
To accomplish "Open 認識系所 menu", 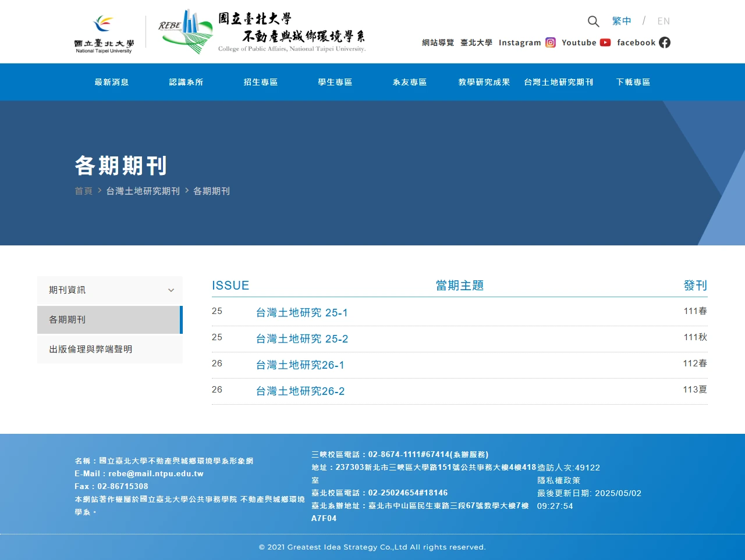I will pyautogui.click(x=186, y=82).
